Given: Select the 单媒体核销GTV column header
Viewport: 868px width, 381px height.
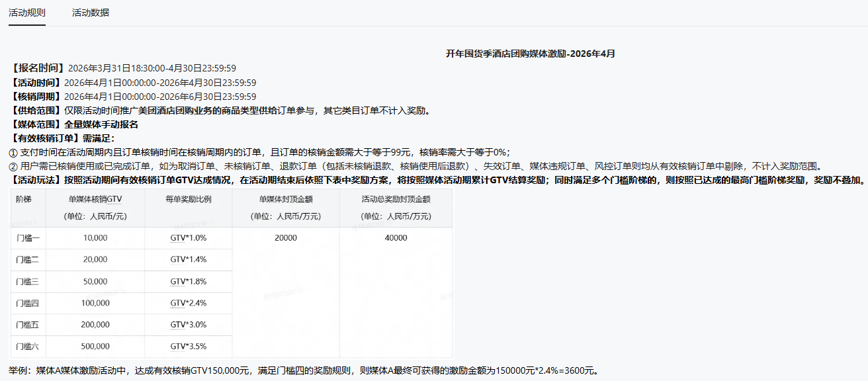Looking at the screenshot, I should point(95,200).
